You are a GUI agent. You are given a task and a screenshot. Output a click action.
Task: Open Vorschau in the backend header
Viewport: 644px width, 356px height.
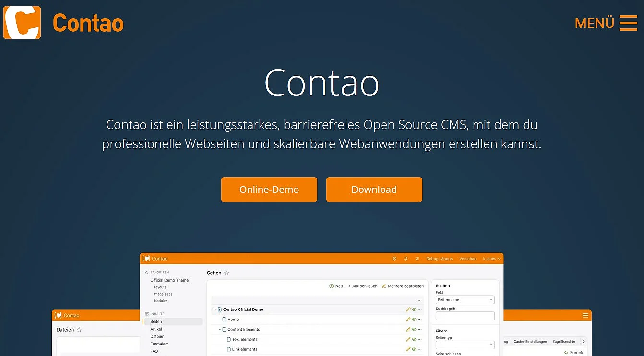click(468, 259)
